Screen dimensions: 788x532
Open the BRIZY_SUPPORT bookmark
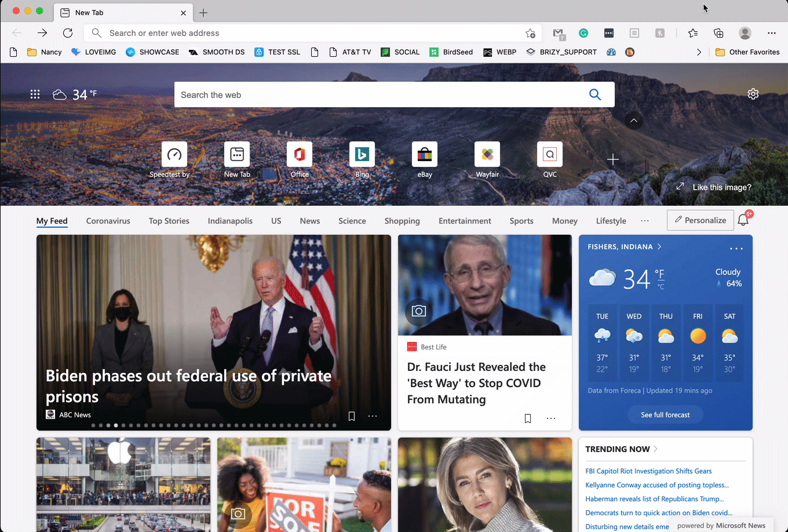click(x=561, y=52)
